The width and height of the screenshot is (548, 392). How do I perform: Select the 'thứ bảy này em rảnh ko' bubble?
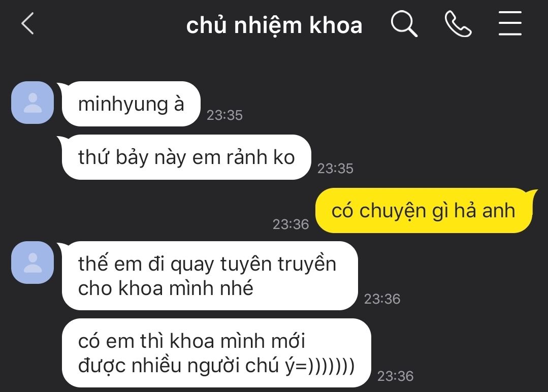pos(186,157)
